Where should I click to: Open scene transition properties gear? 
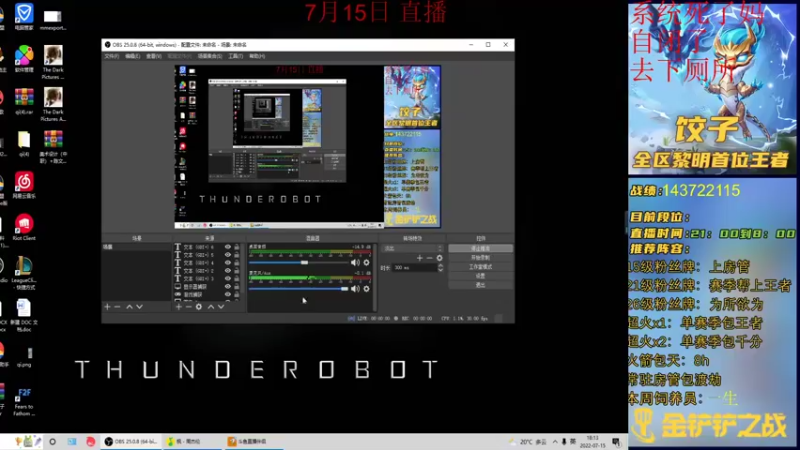[x=439, y=258]
